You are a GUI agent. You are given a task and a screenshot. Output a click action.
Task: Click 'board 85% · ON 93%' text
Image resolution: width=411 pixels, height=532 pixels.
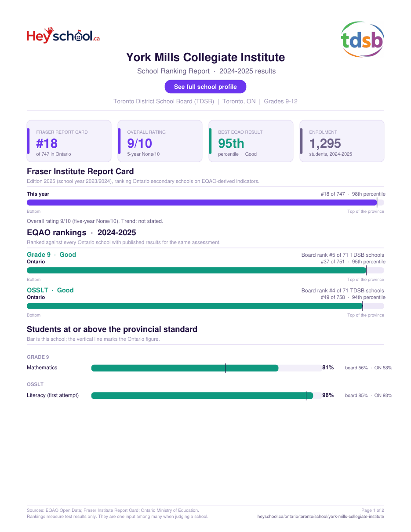(368, 396)
